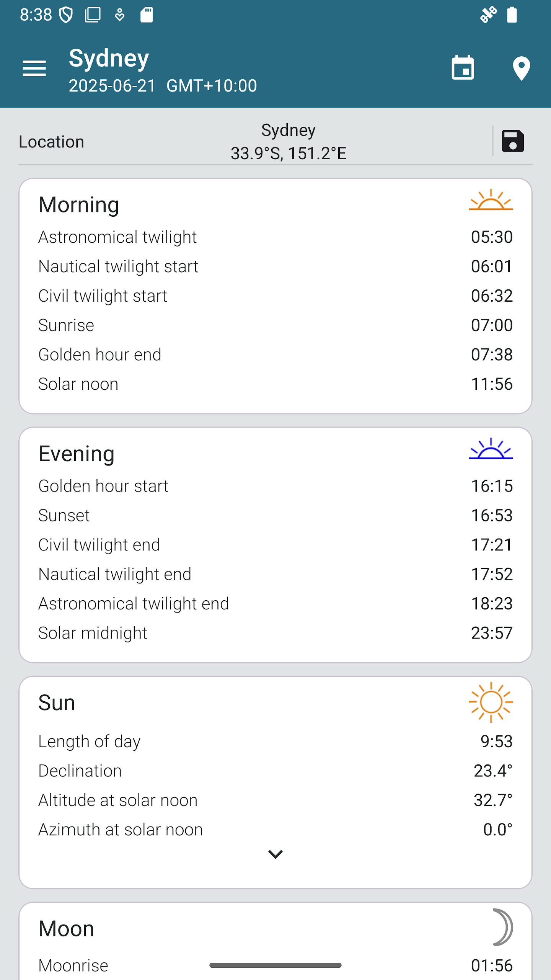Tap the Moonrise row
Image resolution: width=551 pixels, height=980 pixels.
coord(275,965)
